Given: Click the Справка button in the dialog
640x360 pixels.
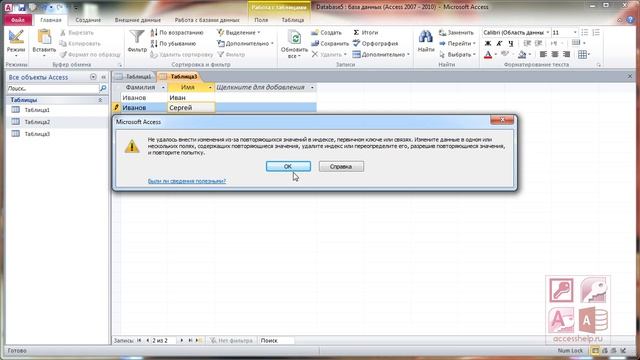Looking at the screenshot, I should point(341,167).
